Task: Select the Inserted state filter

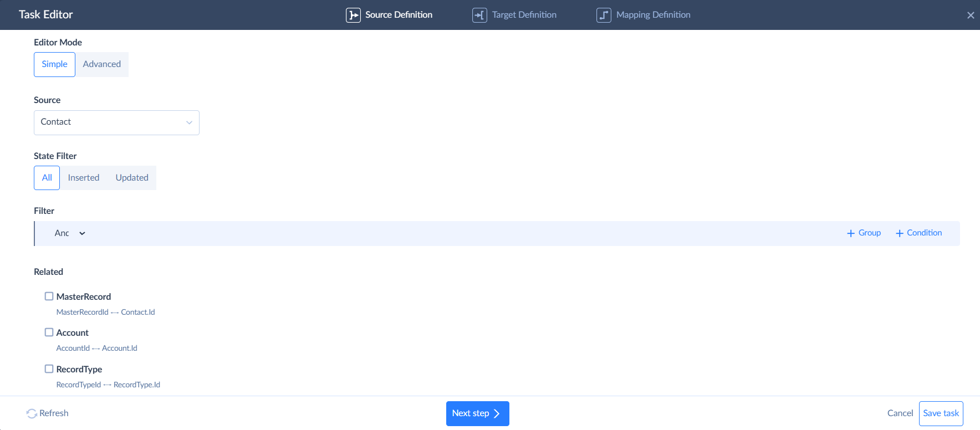Action: point(84,178)
